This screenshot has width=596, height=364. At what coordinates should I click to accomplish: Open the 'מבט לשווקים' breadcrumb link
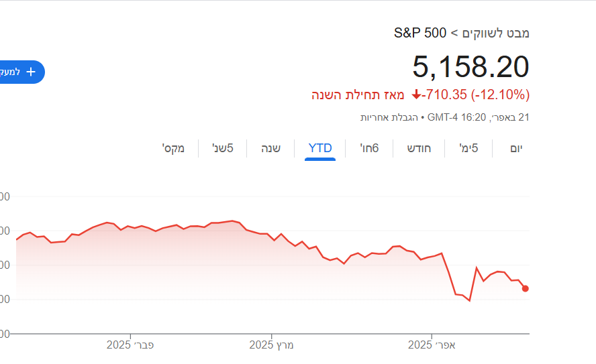point(496,32)
